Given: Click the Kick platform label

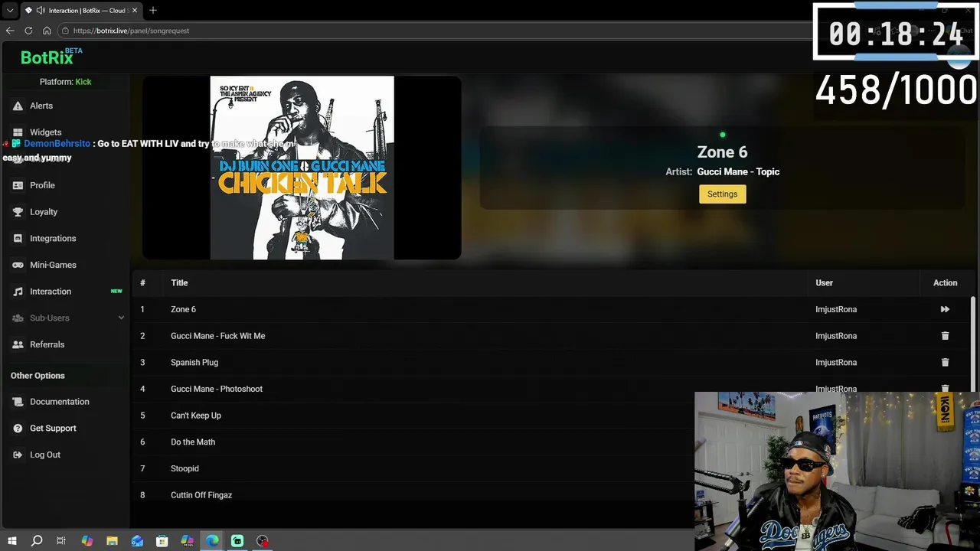Looking at the screenshot, I should pos(83,82).
